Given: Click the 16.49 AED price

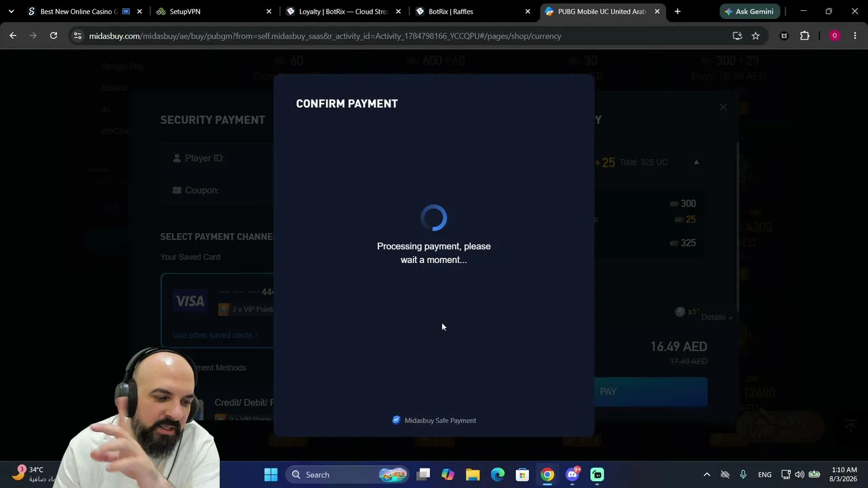Looking at the screenshot, I should click(679, 346).
